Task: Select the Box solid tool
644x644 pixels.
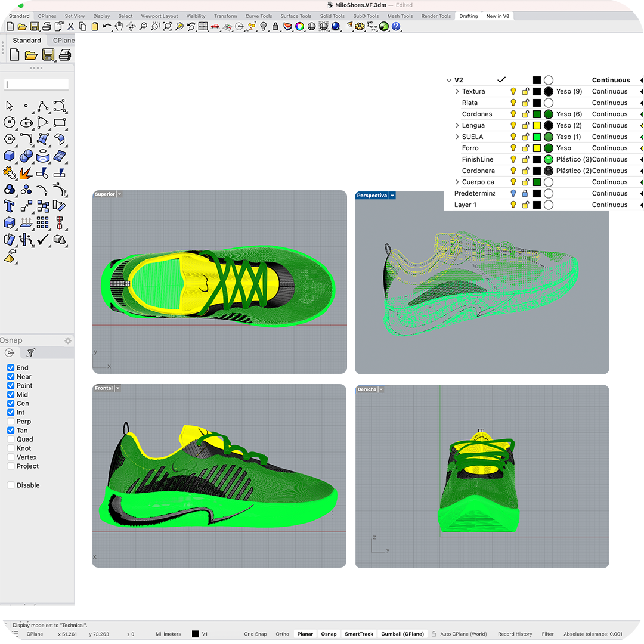Action: tap(10, 156)
